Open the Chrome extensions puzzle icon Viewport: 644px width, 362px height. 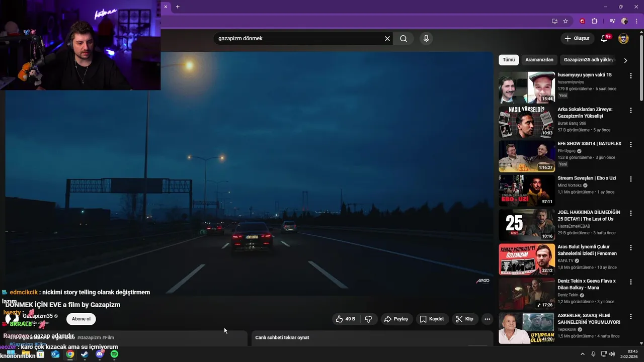tap(595, 21)
